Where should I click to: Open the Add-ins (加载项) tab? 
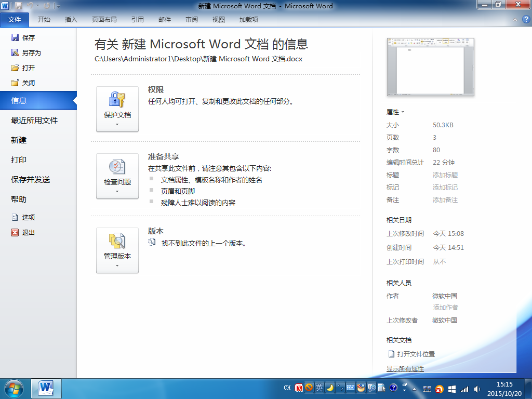pyautogui.click(x=249, y=19)
